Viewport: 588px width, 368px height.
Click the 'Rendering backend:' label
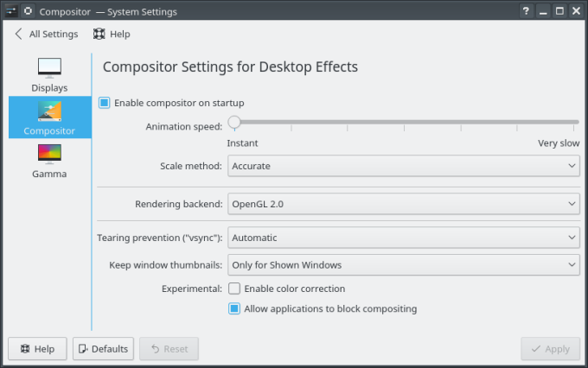tap(178, 204)
